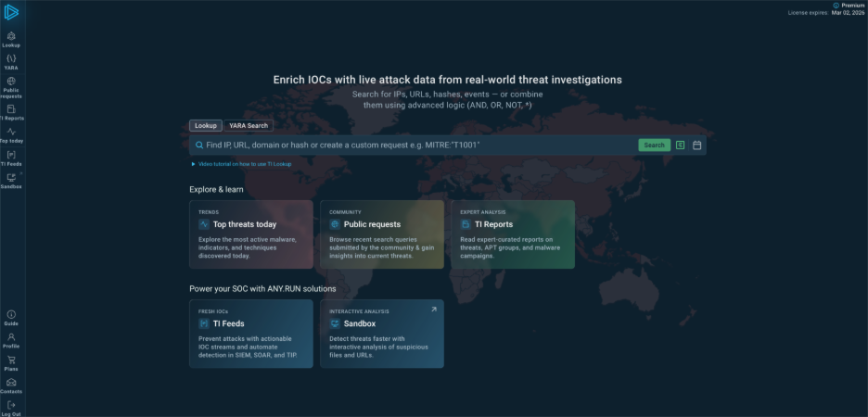Open the Sandbox card
This screenshot has height=417, width=868.
coord(382,334)
